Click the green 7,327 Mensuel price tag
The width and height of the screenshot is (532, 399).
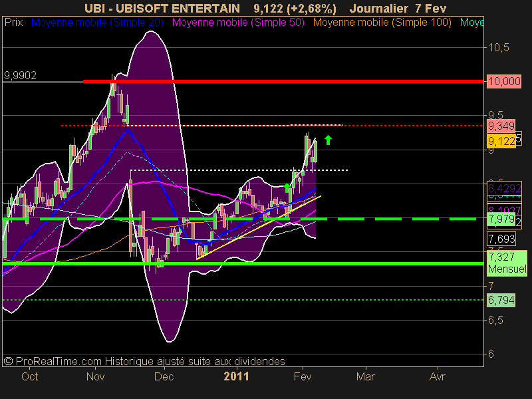pos(507,263)
